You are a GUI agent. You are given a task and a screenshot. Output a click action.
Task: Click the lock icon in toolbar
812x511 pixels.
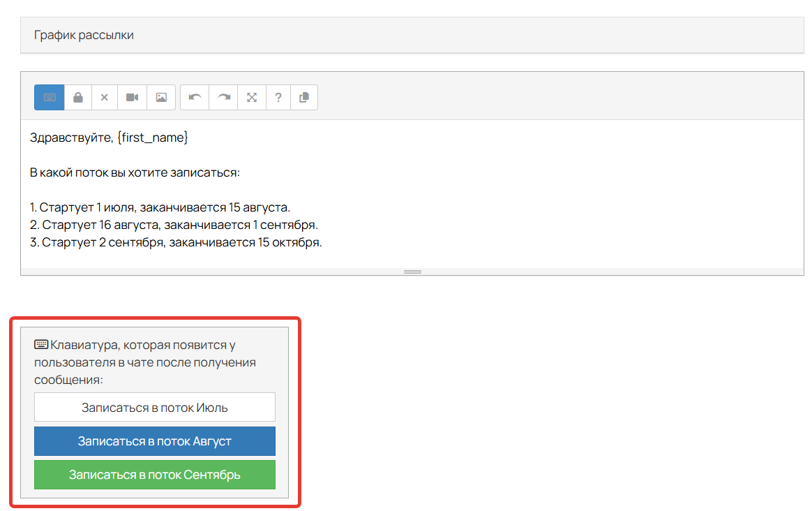78,98
